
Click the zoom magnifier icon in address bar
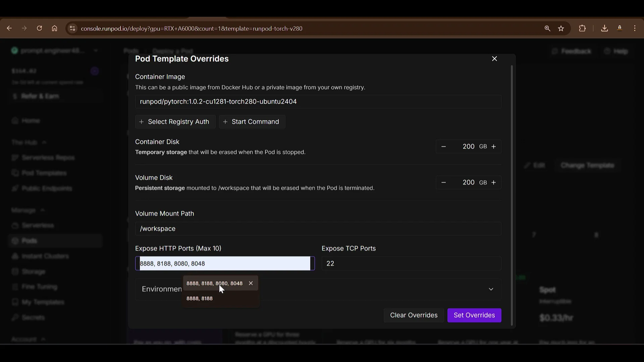pyautogui.click(x=547, y=28)
